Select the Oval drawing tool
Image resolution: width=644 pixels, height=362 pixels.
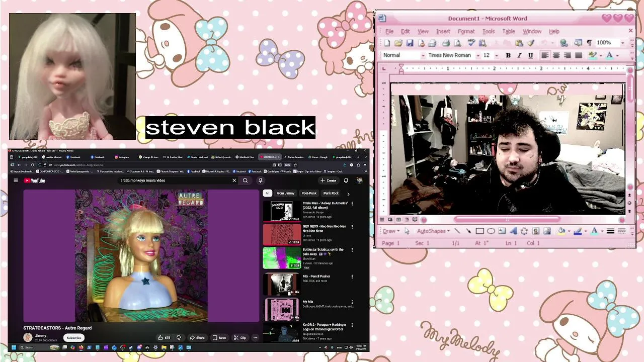[x=491, y=231]
